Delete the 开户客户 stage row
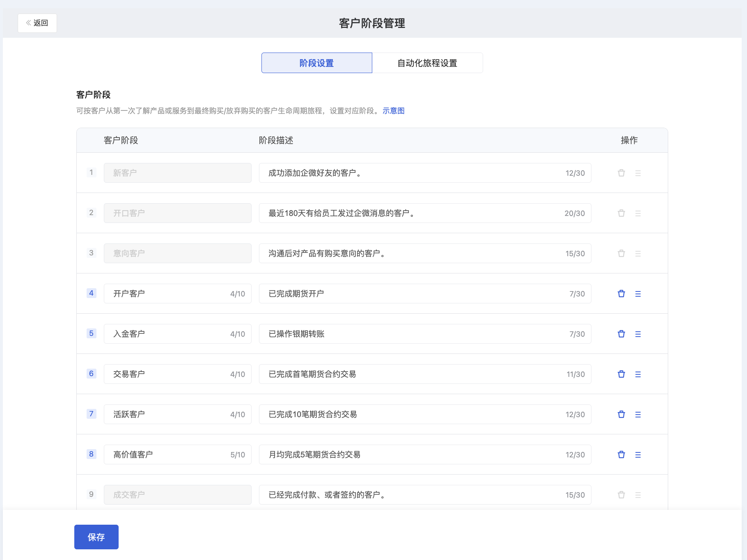This screenshot has height=560, width=747. 621,294
